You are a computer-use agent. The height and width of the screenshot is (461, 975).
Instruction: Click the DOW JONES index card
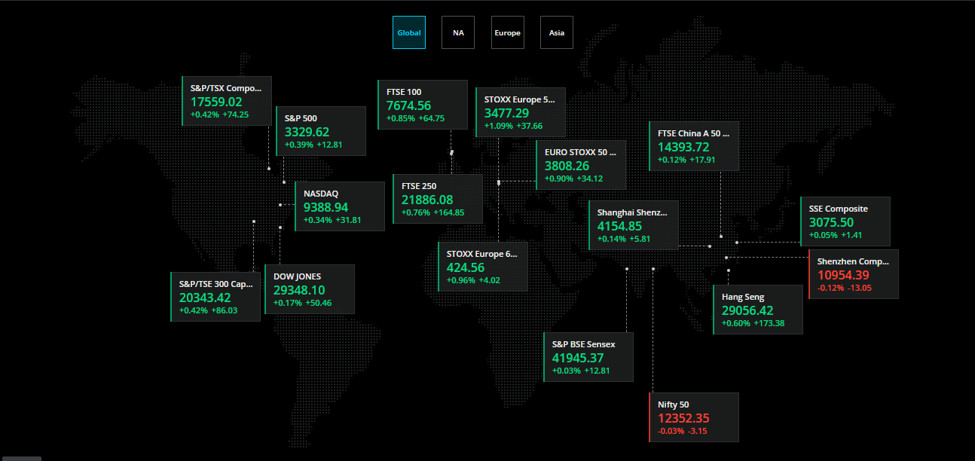pyautogui.click(x=310, y=289)
